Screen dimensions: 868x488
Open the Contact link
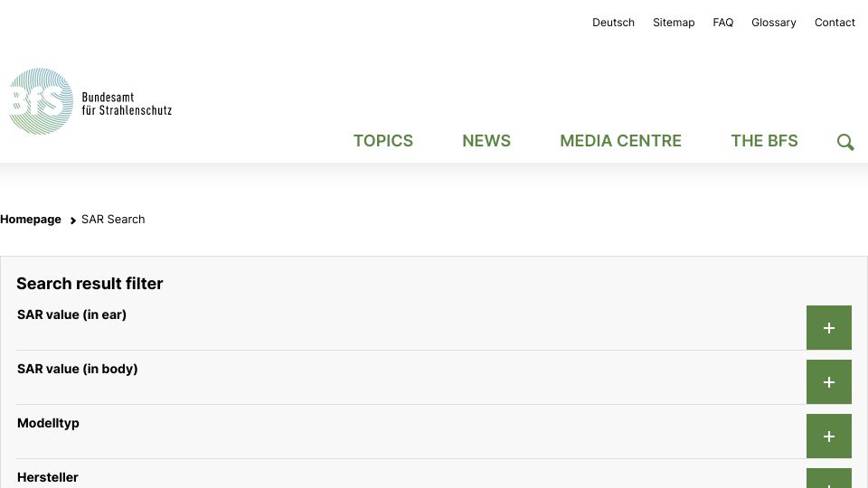click(835, 23)
